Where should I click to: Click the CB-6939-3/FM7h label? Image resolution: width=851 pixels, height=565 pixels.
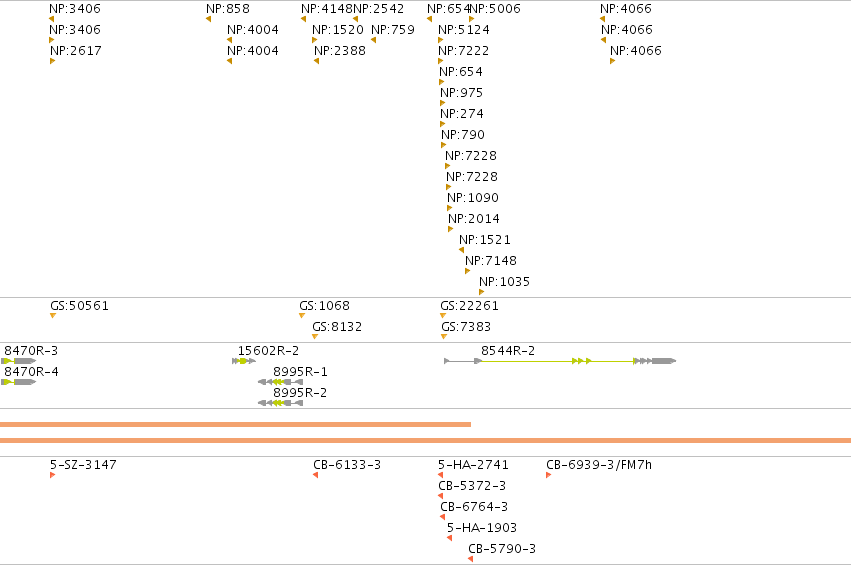coord(599,465)
